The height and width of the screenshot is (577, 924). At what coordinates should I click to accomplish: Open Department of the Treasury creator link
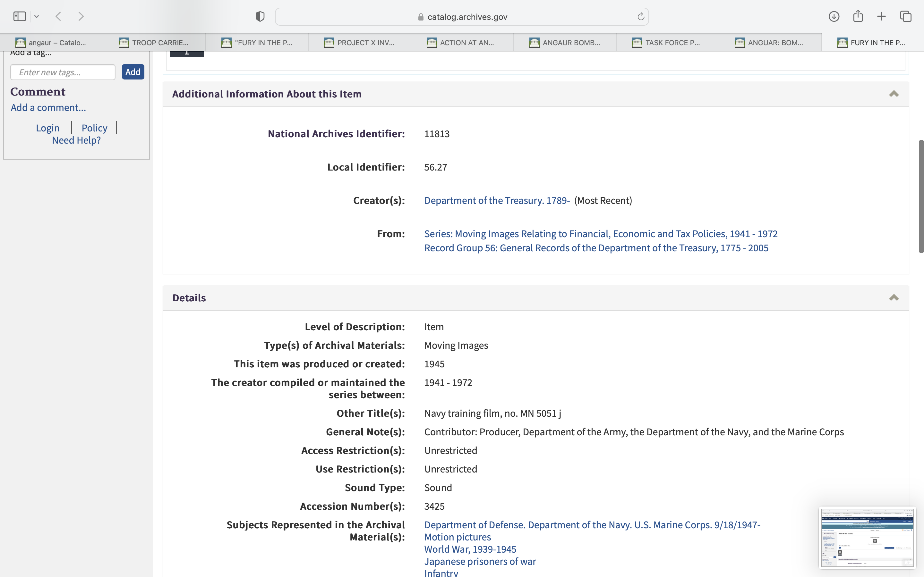[497, 200]
